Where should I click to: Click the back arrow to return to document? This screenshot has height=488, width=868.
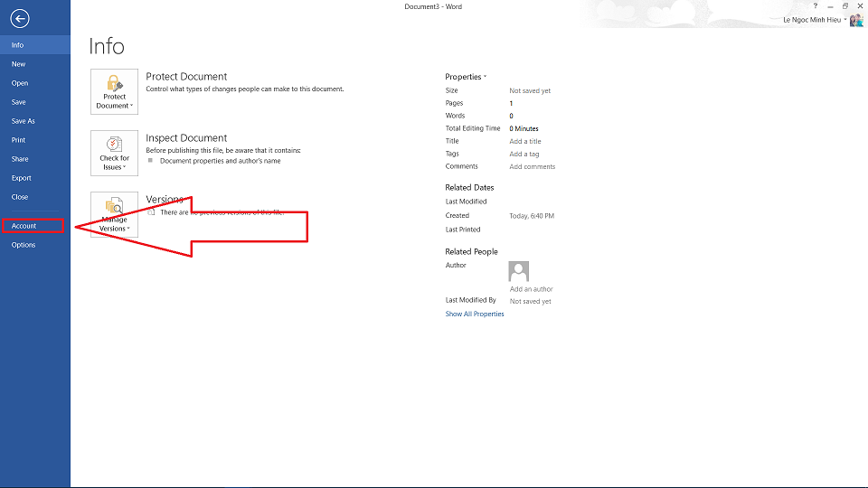(19, 19)
